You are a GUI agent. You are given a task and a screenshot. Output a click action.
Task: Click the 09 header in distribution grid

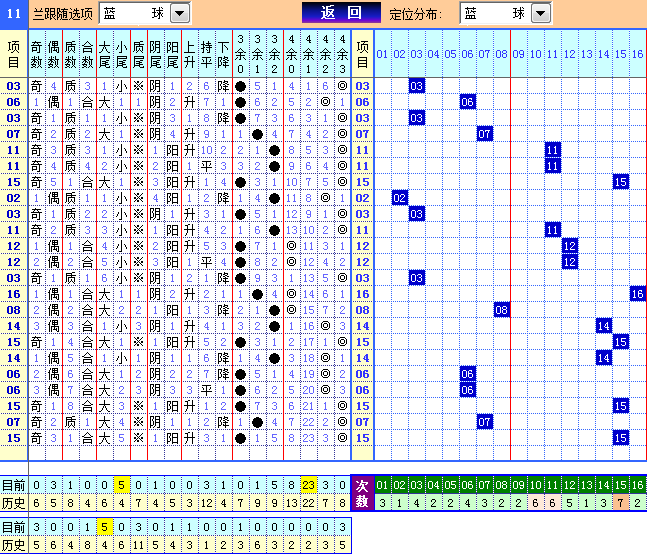(x=519, y=54)
